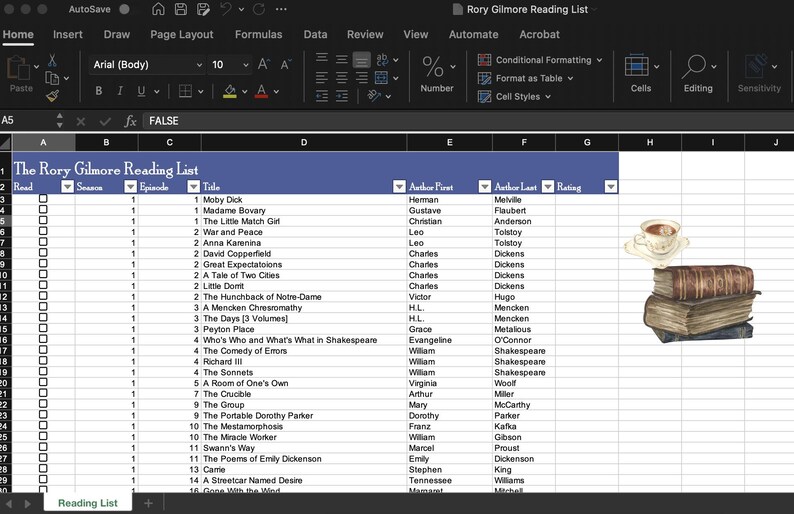Check the Read box for War and Peace
Viewport: 794px width, 514px height.
(x=43, y=231)
